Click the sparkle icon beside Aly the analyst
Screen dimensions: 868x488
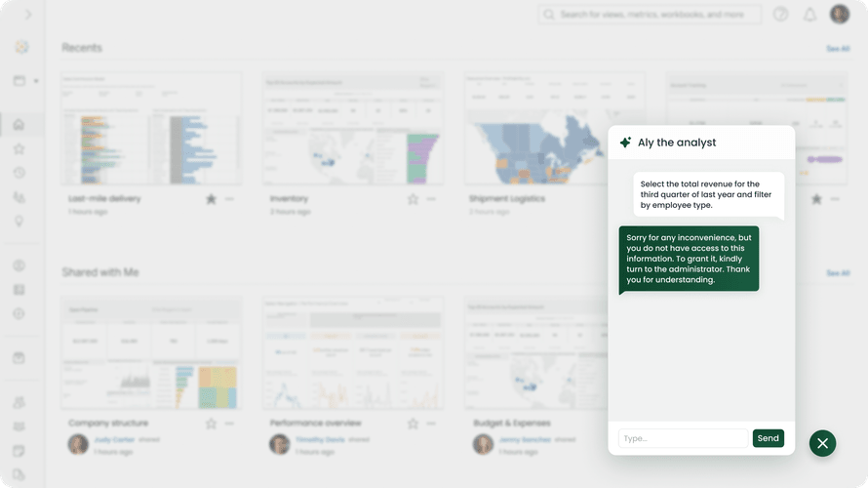click(x=625, y=142)
